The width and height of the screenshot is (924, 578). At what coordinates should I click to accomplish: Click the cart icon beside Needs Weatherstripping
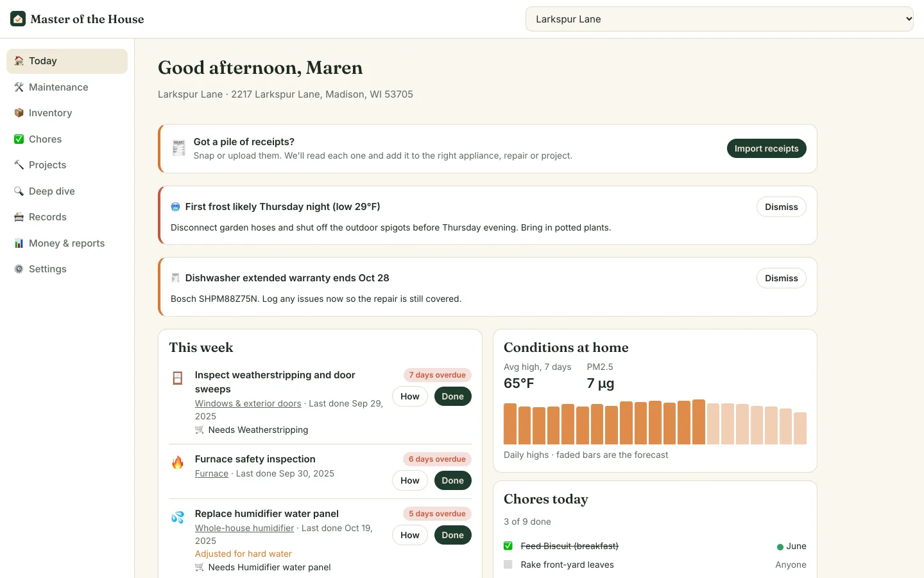[200, 430]
